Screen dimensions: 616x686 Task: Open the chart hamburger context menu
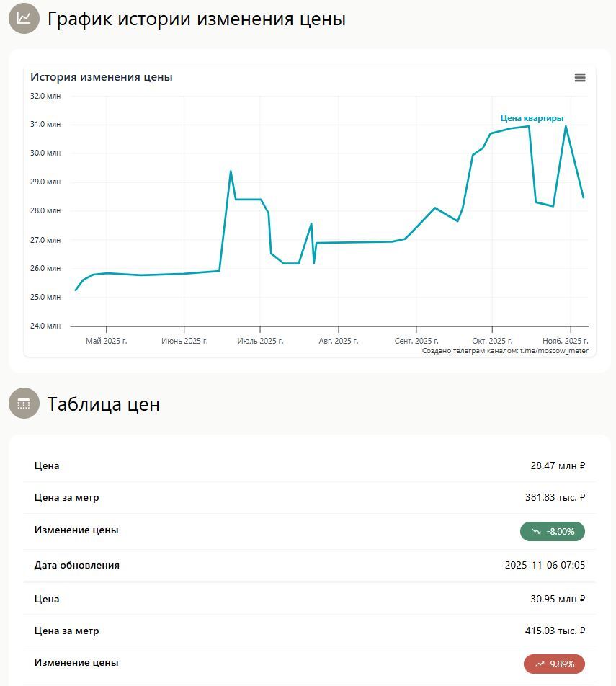click(580, 78)
